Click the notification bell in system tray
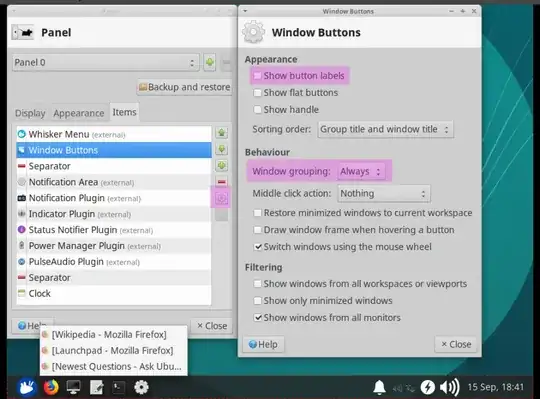This screenshot has height=399, width=540. pyautogui.click(x=379, y=387)
